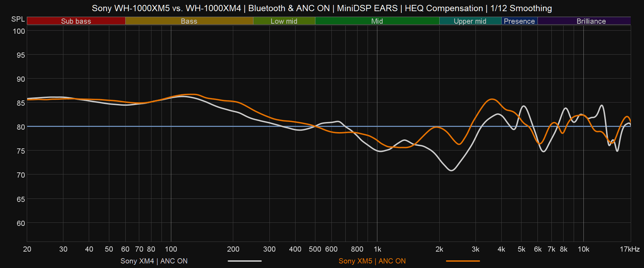This screenshot has height=268, width=644.
Task: Toggle the Sony XM4 ANC ON legend label
Action: coord(154,261)
